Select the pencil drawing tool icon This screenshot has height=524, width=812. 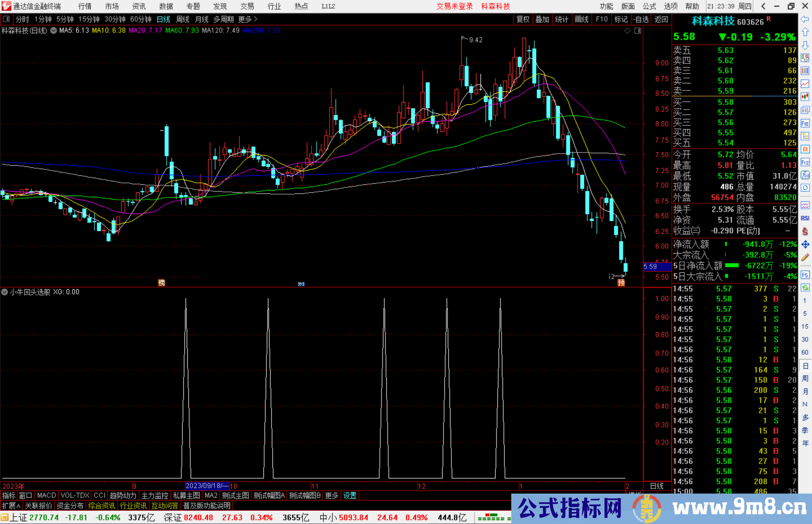[805, 257]
